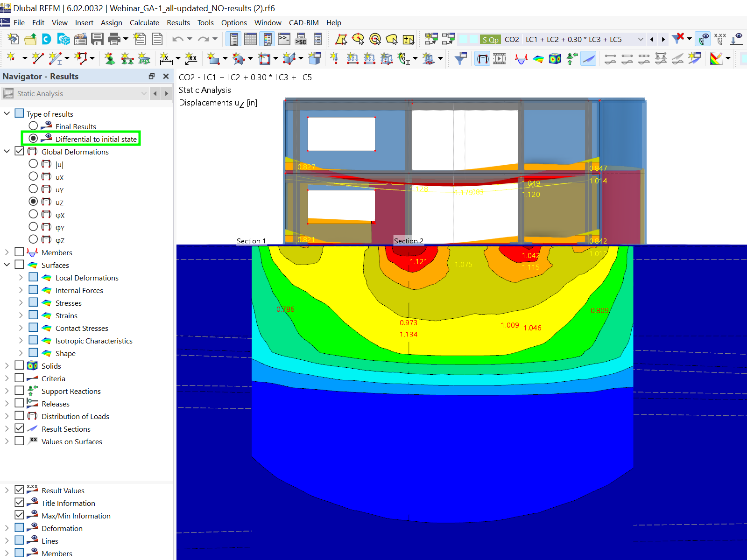Select the new line tool
The width and height of the screenshot is (747, 560).
pos(37,58)
